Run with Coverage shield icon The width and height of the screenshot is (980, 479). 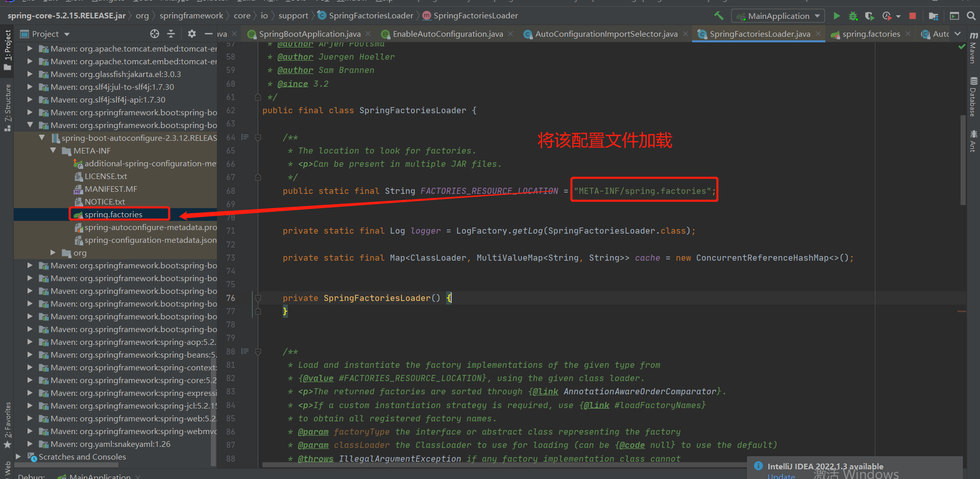click(x=869, y=16)
